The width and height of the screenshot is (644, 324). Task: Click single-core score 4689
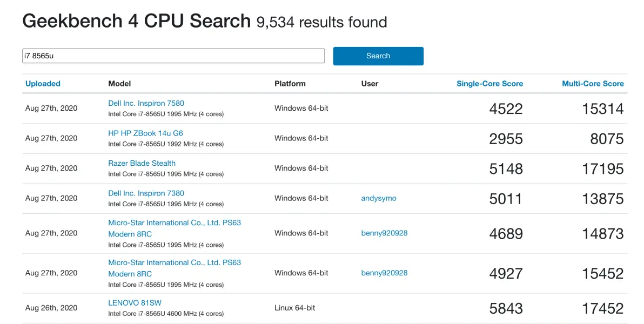pos(506,234)
